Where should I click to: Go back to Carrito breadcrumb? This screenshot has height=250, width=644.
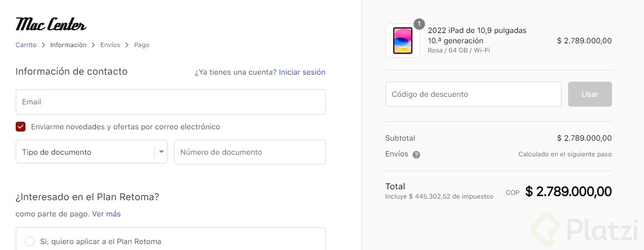point(26,45)
